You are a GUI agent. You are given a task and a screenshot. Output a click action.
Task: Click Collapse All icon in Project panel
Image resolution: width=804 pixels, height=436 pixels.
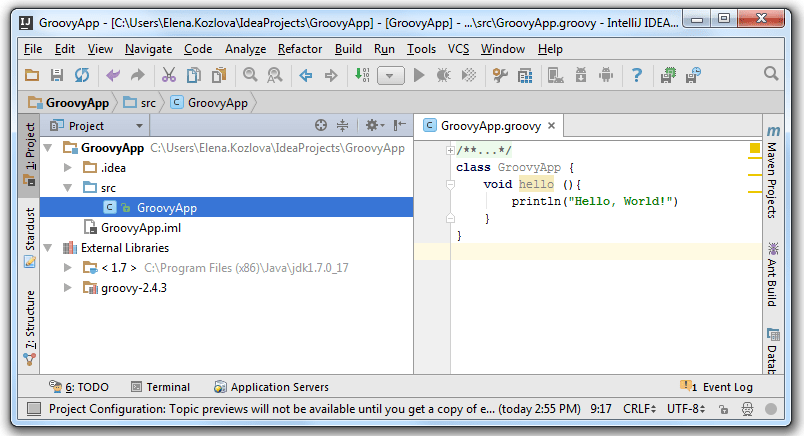[x=343, y=125]
